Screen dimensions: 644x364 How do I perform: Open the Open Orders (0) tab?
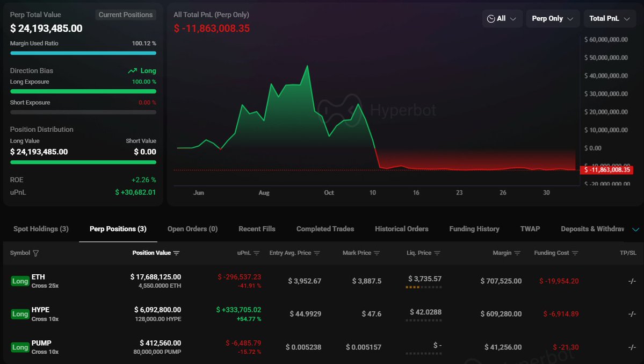click(193, 229)
